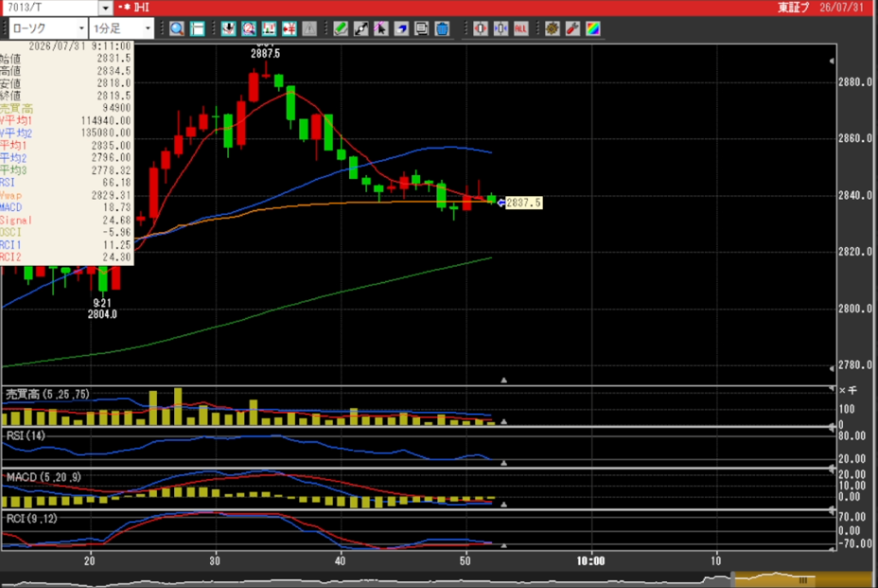Image resolution: width=878 pixels, height=588 pixels.
Task: Click the 高値 high price row in data box
Action: click(65, 71)
